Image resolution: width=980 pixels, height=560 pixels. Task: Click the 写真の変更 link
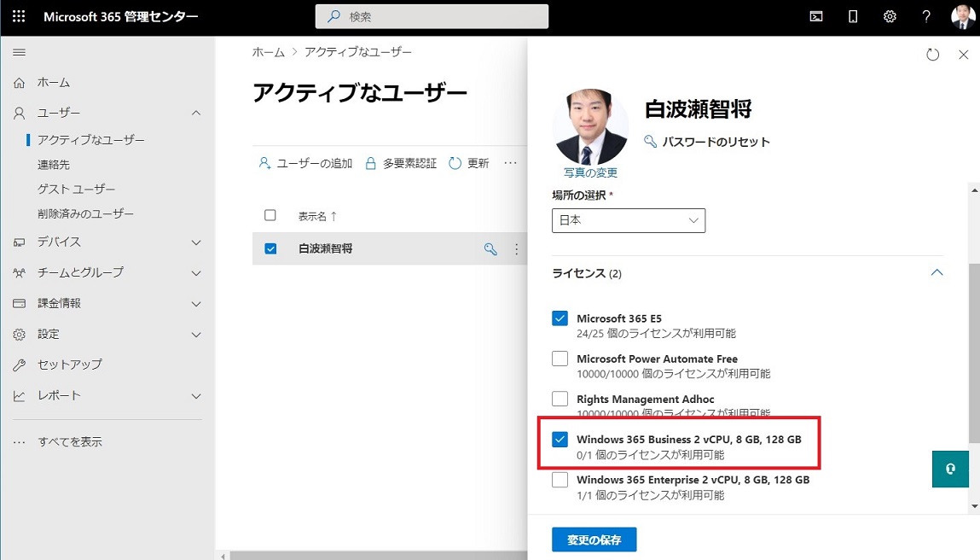(x=590, y=172)
